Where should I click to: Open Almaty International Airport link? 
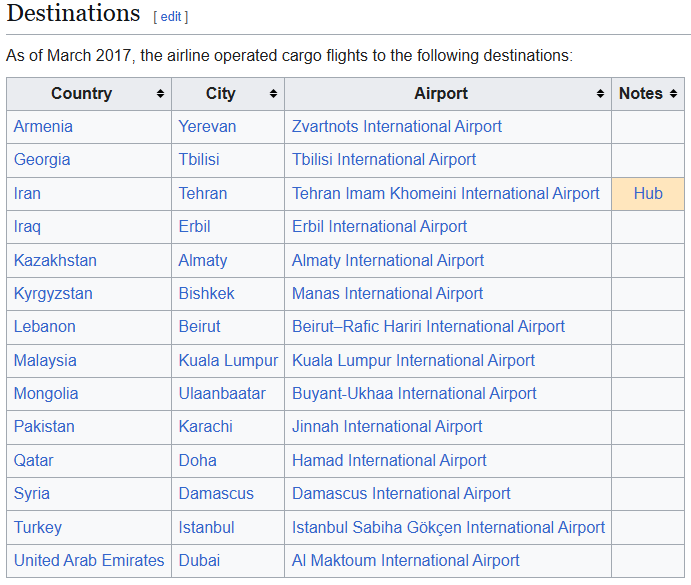388,260
